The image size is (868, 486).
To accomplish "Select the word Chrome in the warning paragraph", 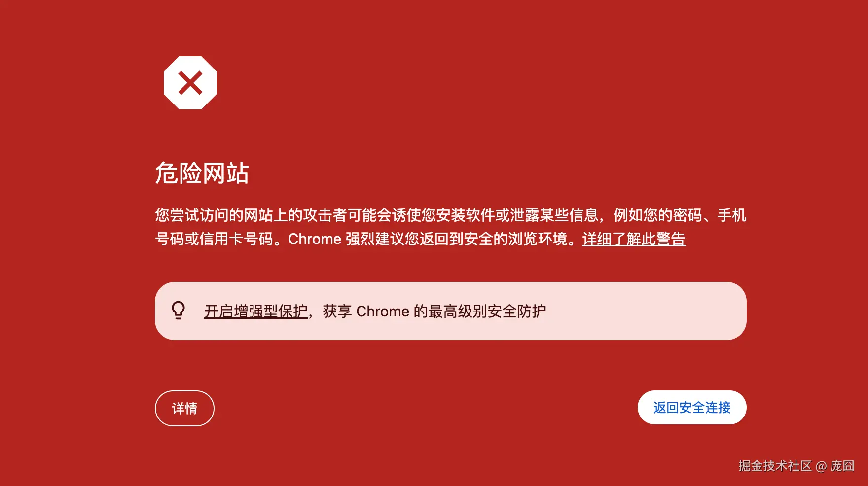I will (315, 239).
